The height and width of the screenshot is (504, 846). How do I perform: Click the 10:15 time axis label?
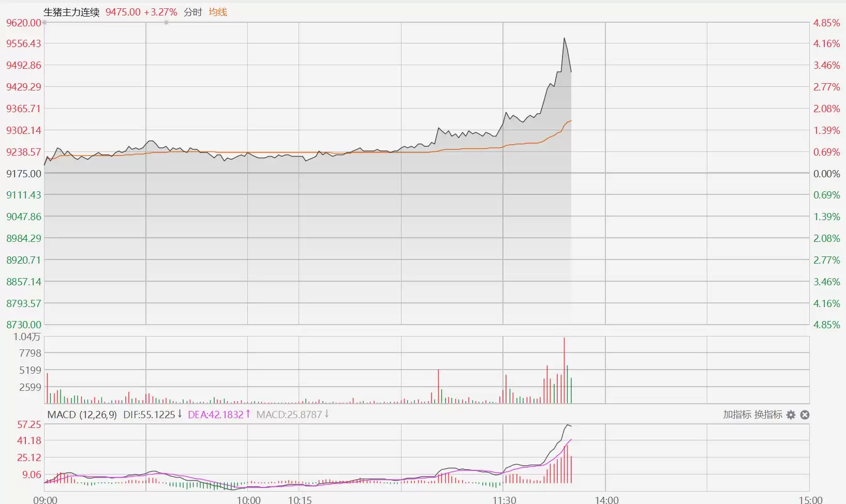point(300,499)
